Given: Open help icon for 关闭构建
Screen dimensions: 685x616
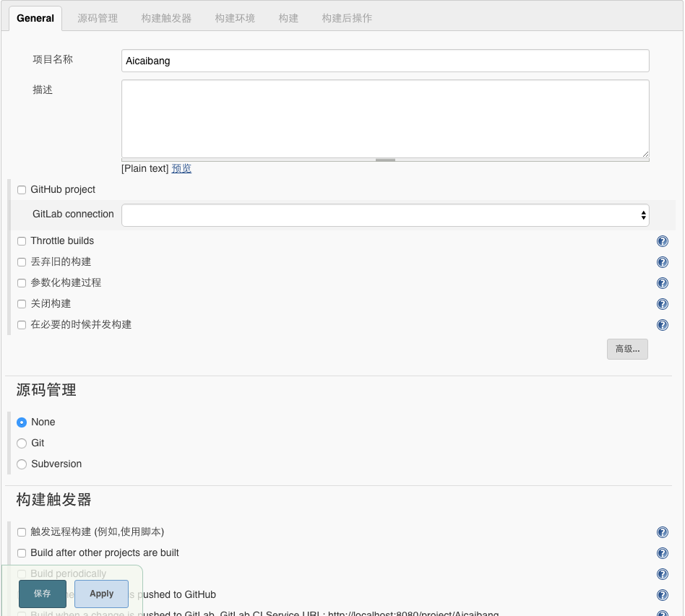Looking at the screenshot, I should [663, 304].
